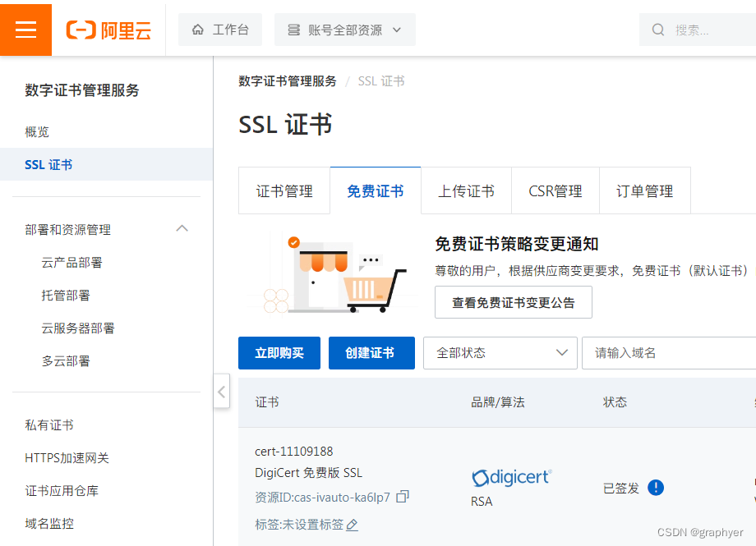756x546 pixels.
Task: Click the 状态 column header
Action: click(615, 402)
